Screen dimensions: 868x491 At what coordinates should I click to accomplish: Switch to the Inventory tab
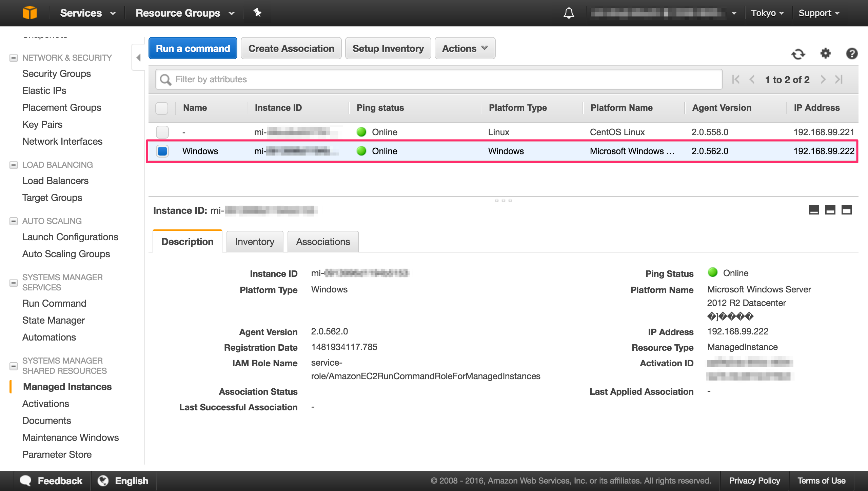pyautogui.click(x=255, y=242)
